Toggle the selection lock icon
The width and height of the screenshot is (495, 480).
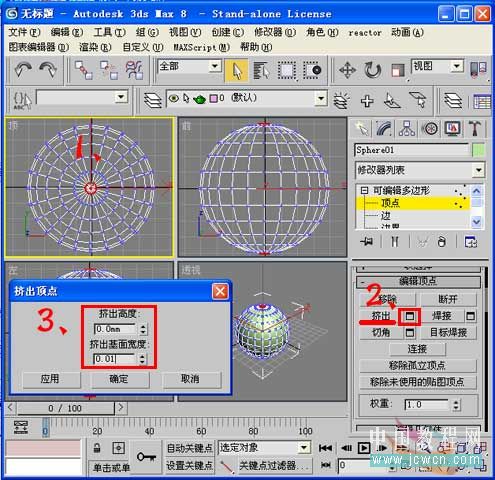pyautogui.click(x=97, y=448)
